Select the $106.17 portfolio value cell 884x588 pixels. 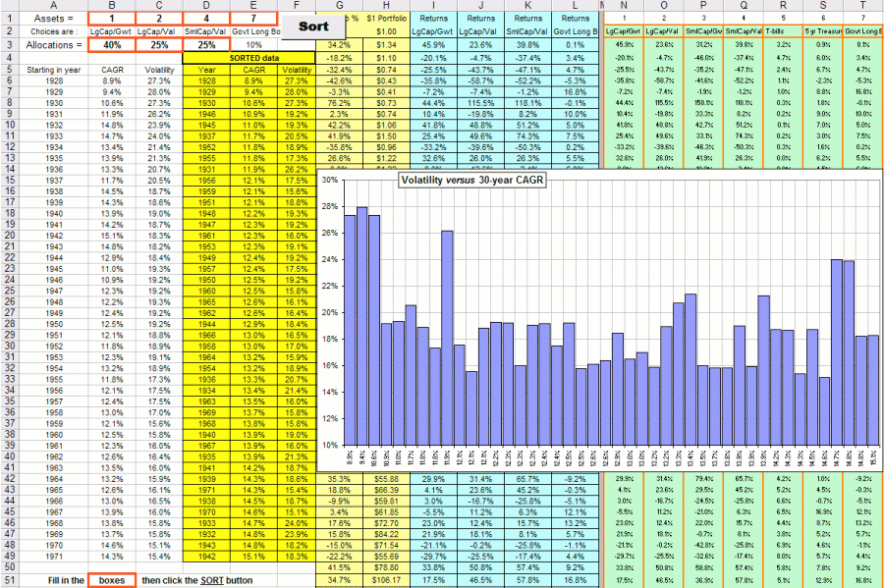pos(386,580)
